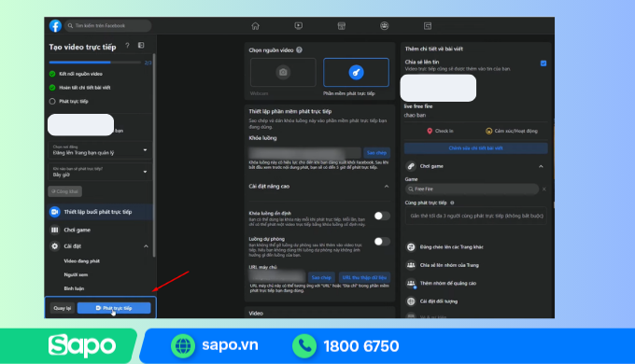The image size is (635, 364).
Task: Click Sao chép for Khóa luồng
Action: (x=376, y=153)
